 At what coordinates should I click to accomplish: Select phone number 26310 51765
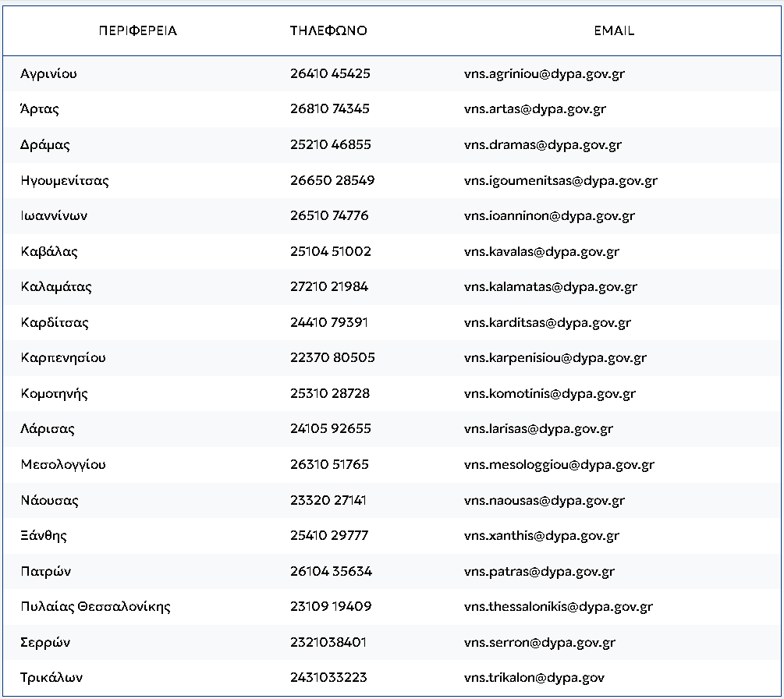pyautogui.click(x=329, y=464)
